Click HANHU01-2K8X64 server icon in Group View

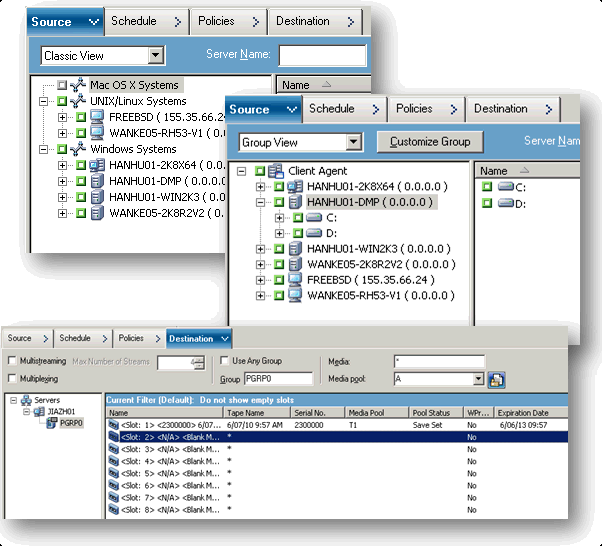295,187
